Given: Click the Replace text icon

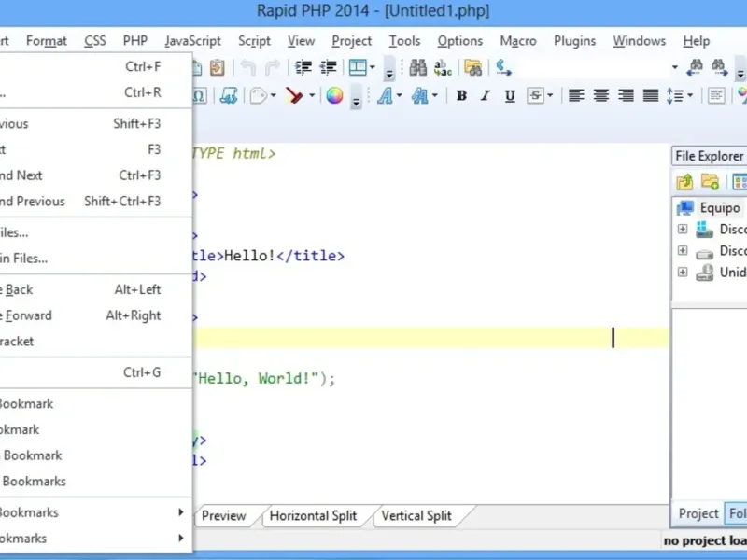Looking at the screenshot, I should point(443,67).
